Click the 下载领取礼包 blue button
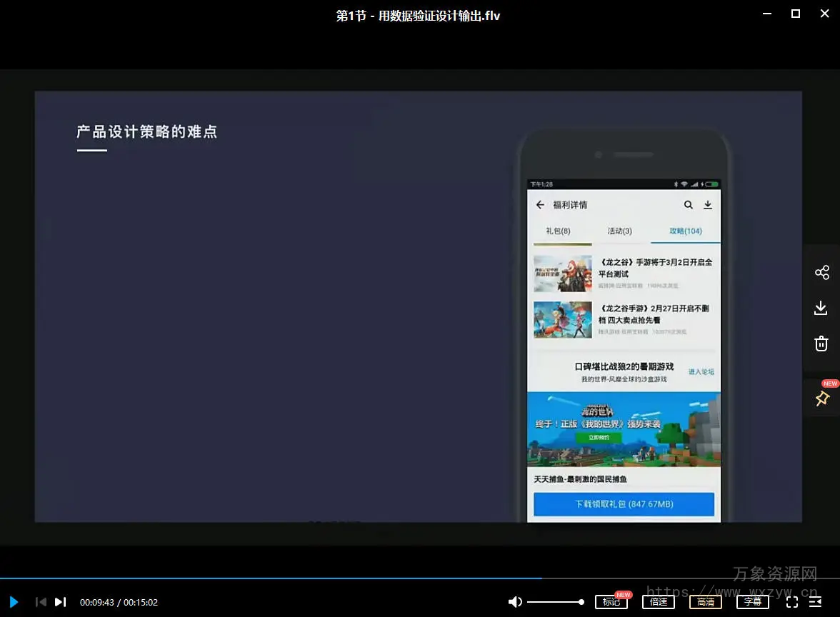Viewport: 840px width, 617px height. (624, 504)
